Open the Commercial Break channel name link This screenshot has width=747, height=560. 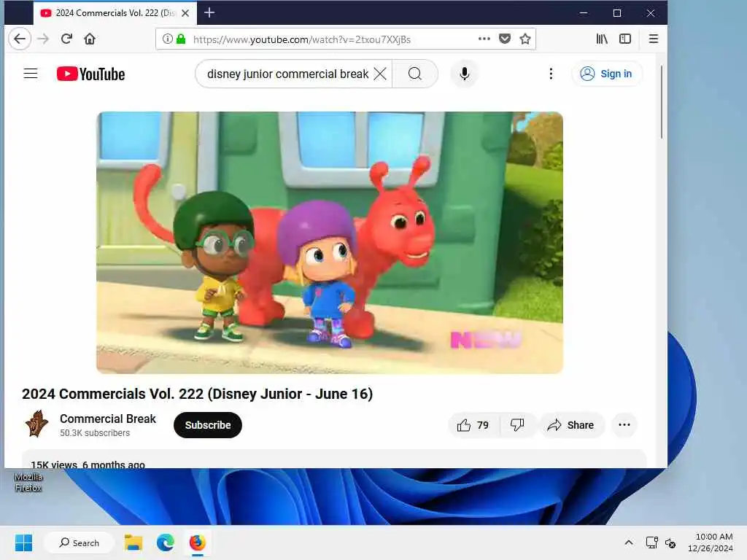[108, 419]
